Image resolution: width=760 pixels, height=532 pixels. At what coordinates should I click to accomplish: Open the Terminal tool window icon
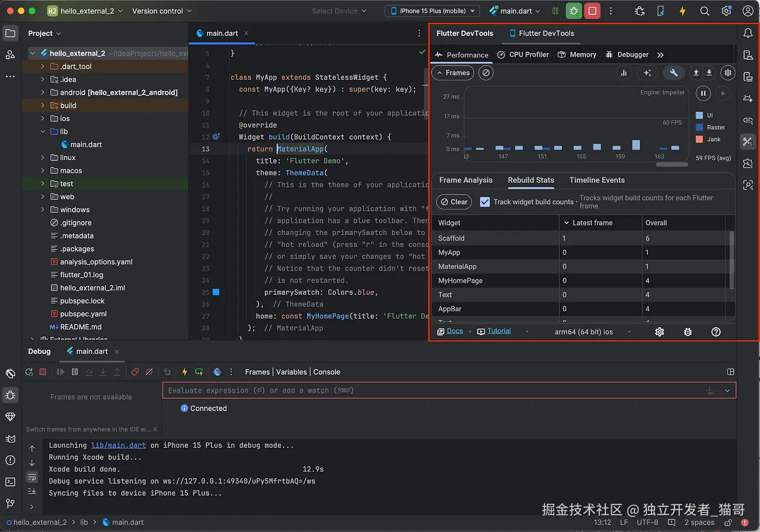point(10,482)
